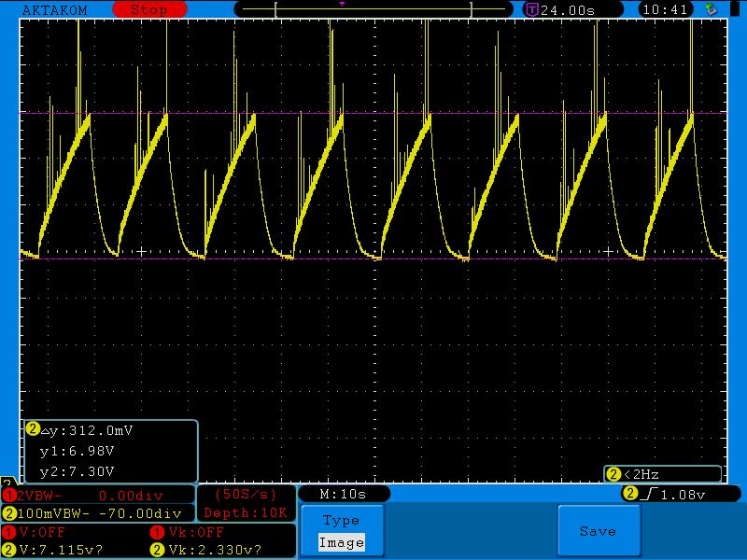Click the 10:41 clock display

(665, 9)
